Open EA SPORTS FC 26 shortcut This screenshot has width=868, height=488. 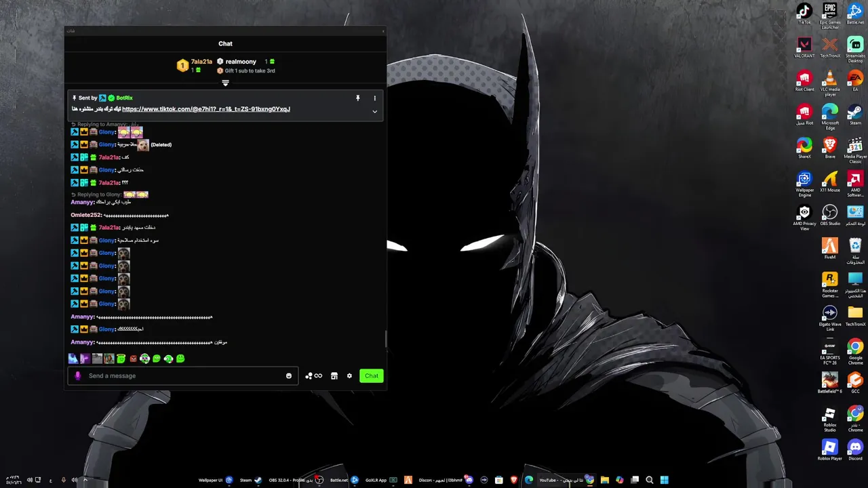pos(830,352)
